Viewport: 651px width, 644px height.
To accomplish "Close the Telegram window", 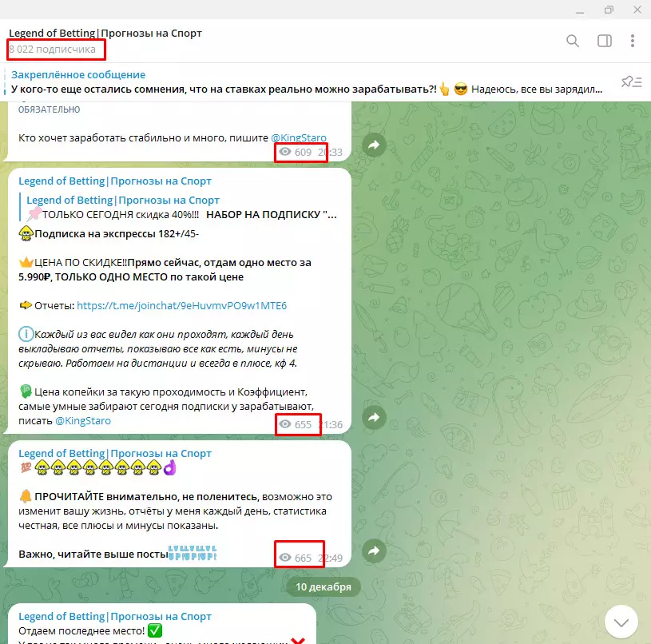I will point(637,10).
